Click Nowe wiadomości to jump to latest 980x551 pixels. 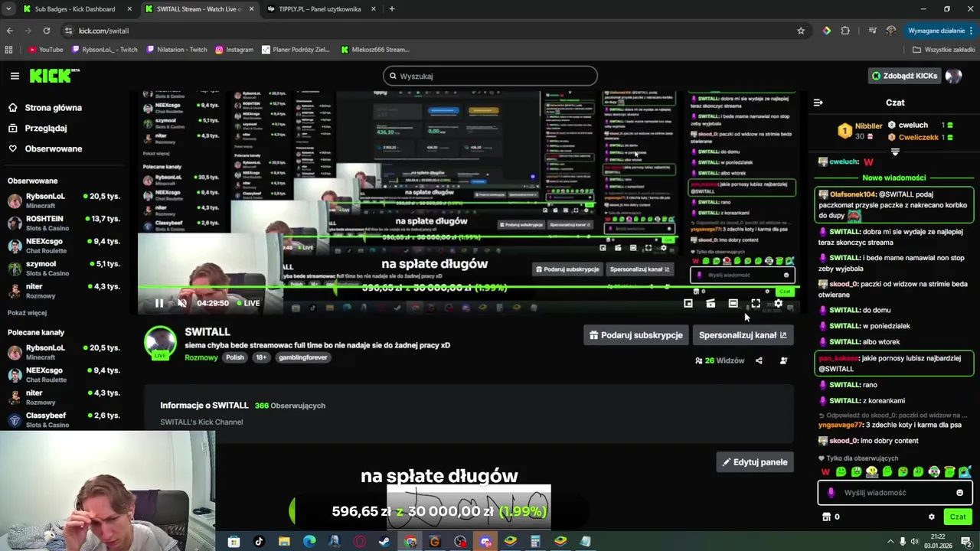tap(894, 178)
